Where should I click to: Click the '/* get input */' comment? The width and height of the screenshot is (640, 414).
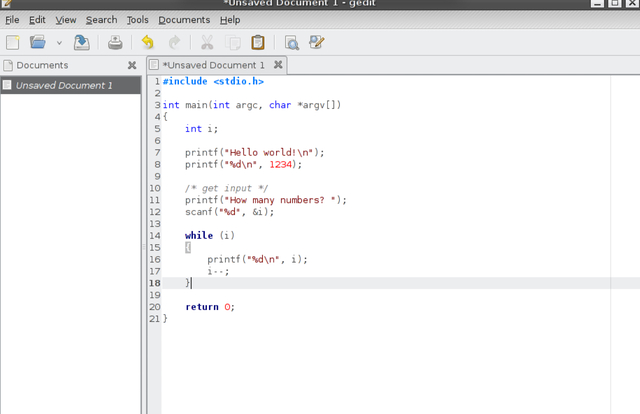coord(227,188)
